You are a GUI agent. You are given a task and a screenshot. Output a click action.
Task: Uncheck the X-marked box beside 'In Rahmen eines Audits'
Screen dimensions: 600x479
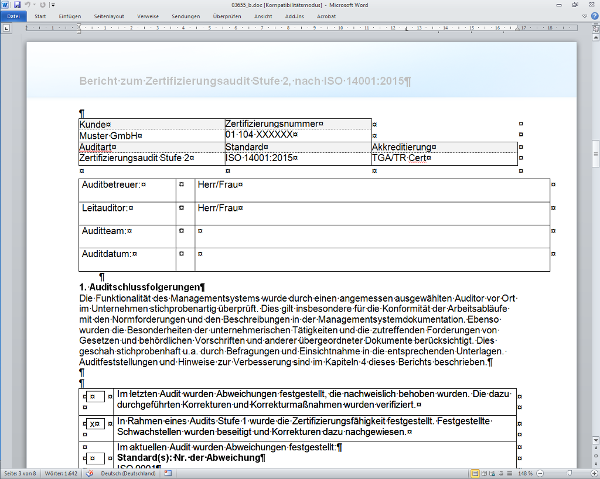[x=94, y=425]
